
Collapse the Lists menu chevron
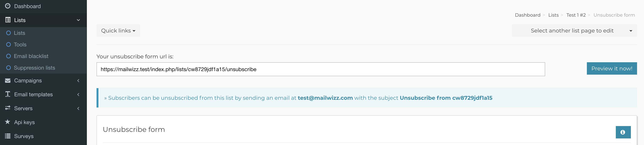pos(78,20)
